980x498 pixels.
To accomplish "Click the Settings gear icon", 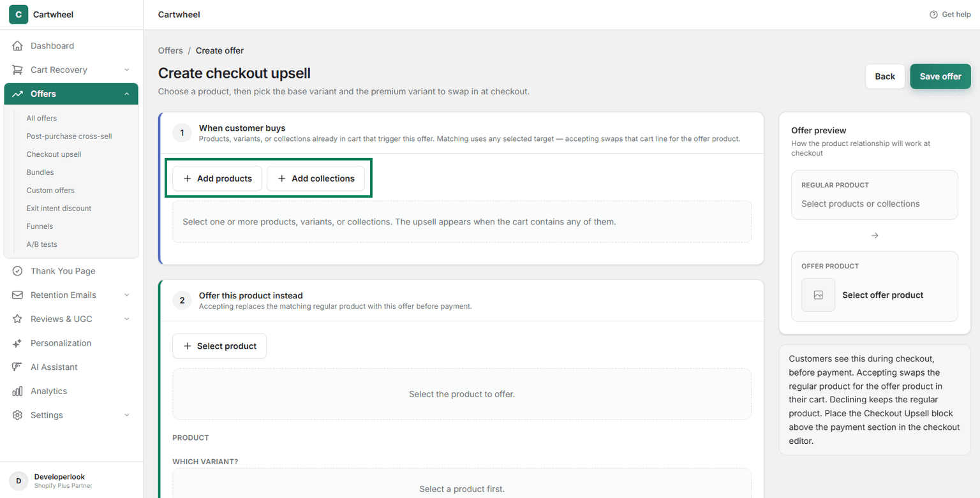I will tap(18, 415).
